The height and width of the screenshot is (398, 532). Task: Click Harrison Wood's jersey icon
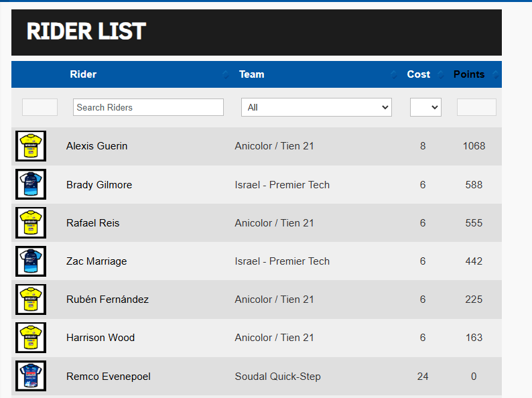click(31, 338)
